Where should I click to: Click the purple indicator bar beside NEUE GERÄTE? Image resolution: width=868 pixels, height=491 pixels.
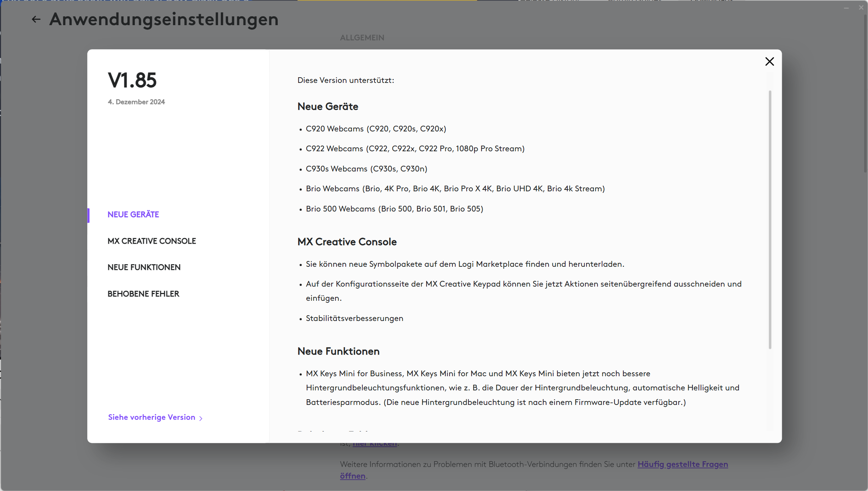point(89,215)
